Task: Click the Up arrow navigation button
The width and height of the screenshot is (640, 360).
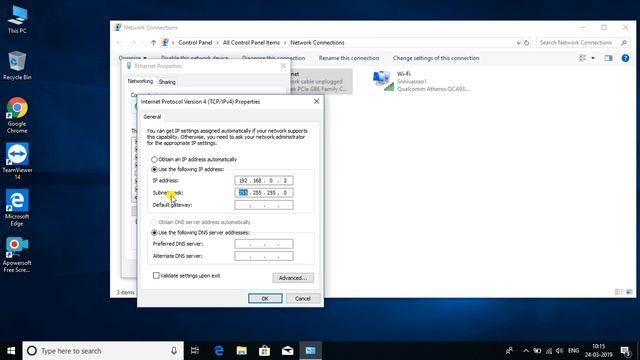Action: pyautogui.click(x=153, y=42)
